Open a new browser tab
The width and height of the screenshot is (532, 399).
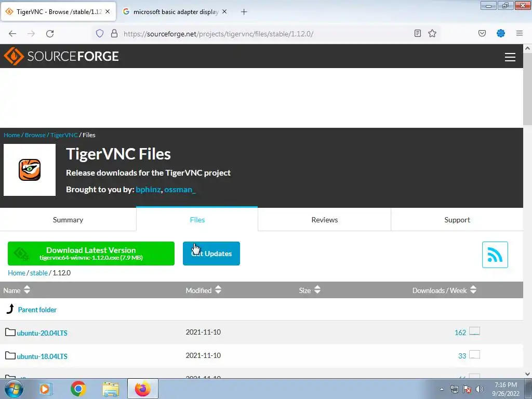click(244, 12)
